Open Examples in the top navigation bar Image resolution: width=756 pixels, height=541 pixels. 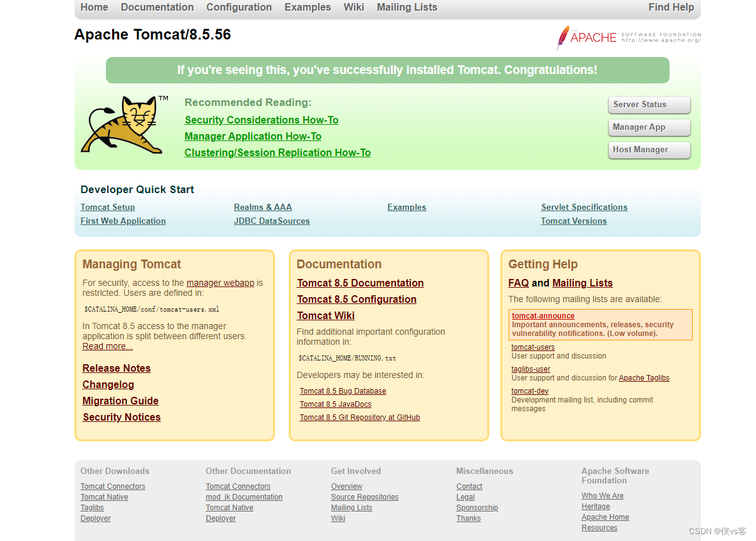[x=308, y=8]
